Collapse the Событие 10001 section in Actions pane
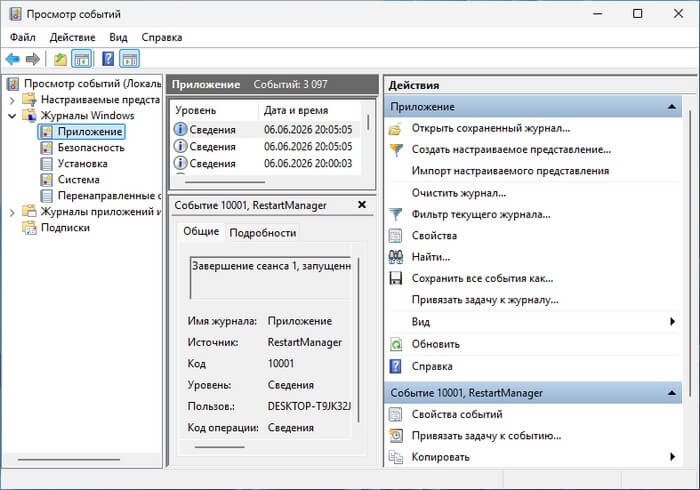 point(671,393)
